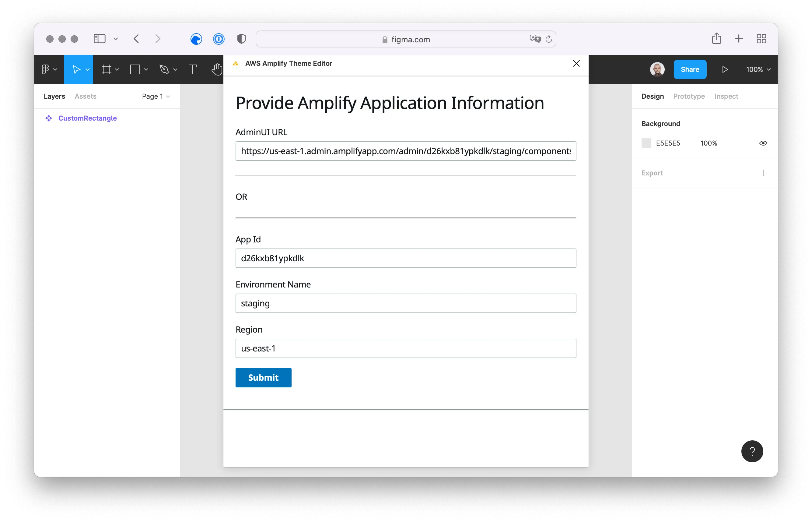
Task: Click the App Id input field
Action: (x=405, y=258)
